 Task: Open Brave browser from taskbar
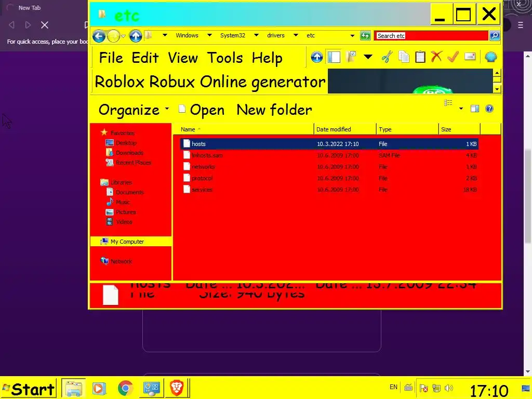[x=177, y=388]
